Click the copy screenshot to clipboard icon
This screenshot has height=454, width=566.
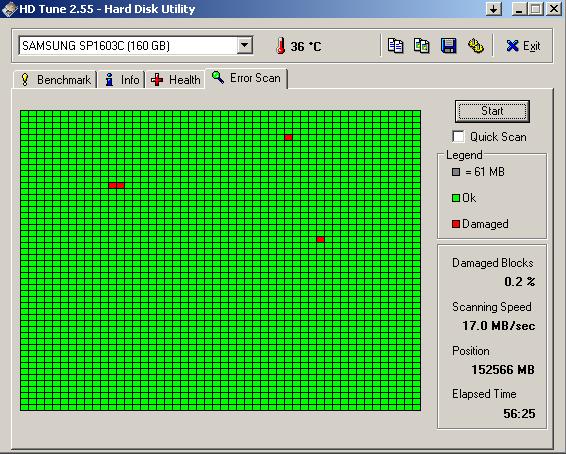pos(422,46)
